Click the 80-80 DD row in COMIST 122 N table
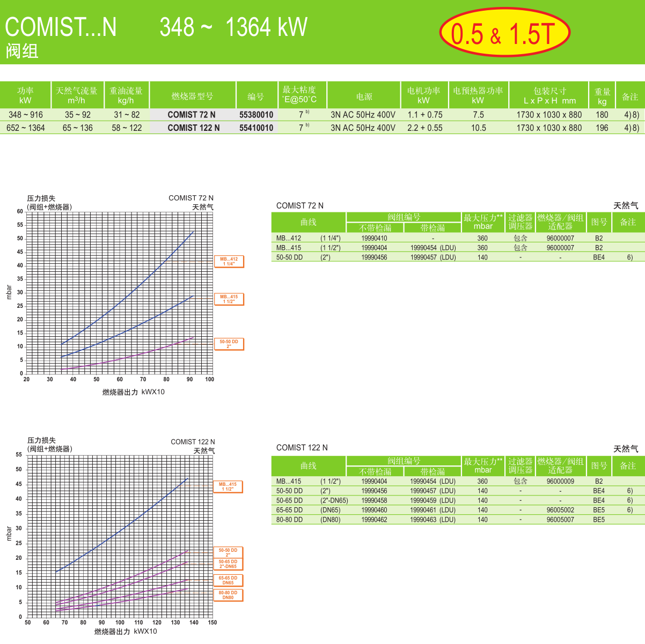This screenshot has width=645, height=644. (x=290, y=520)
